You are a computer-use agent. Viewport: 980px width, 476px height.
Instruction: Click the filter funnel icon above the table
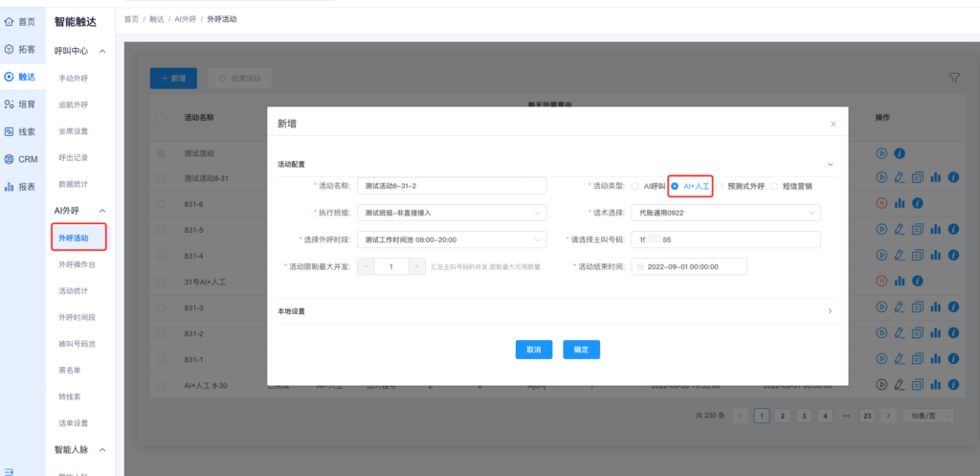[954, 78]
